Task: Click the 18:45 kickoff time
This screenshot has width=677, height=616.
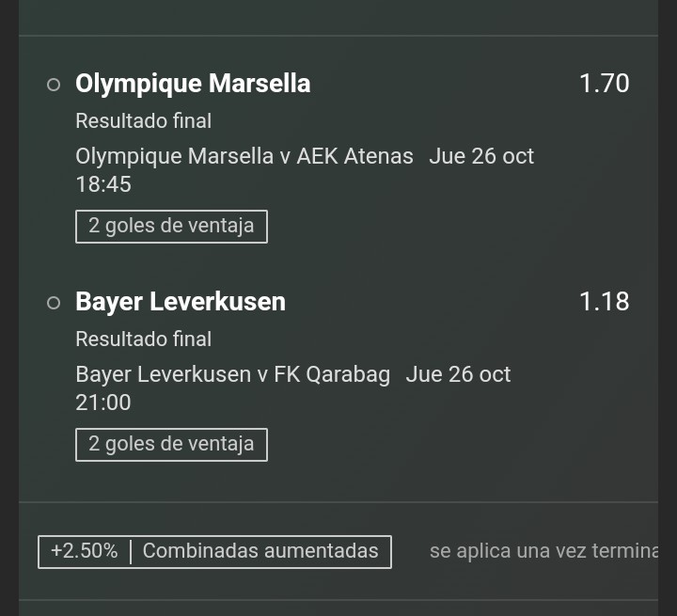Action: (103, 184)
